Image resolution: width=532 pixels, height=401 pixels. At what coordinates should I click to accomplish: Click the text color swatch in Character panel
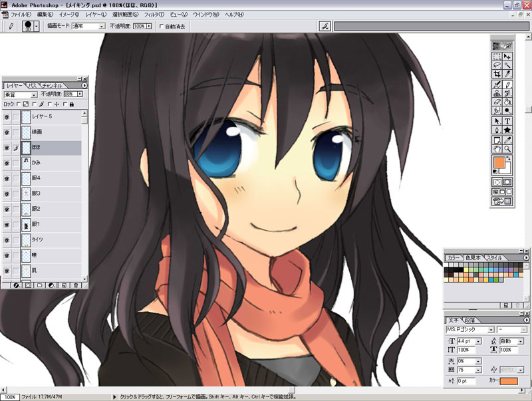pyautogui.click(x=509, y=381)
